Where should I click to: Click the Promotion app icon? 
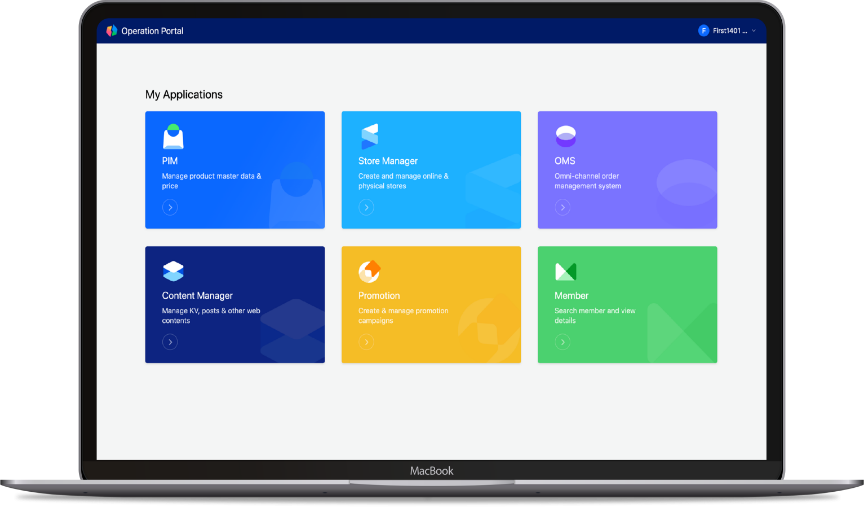click(369, 271)
